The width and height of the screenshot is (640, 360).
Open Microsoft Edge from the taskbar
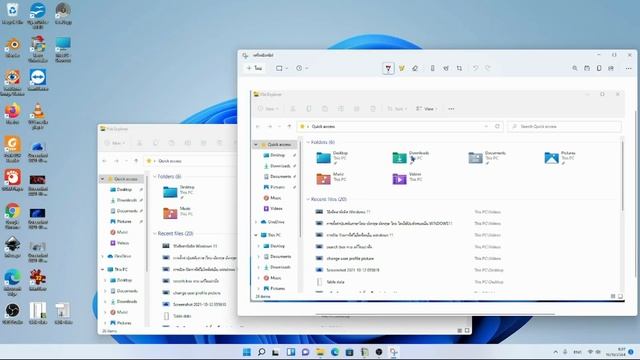[335, 352]
